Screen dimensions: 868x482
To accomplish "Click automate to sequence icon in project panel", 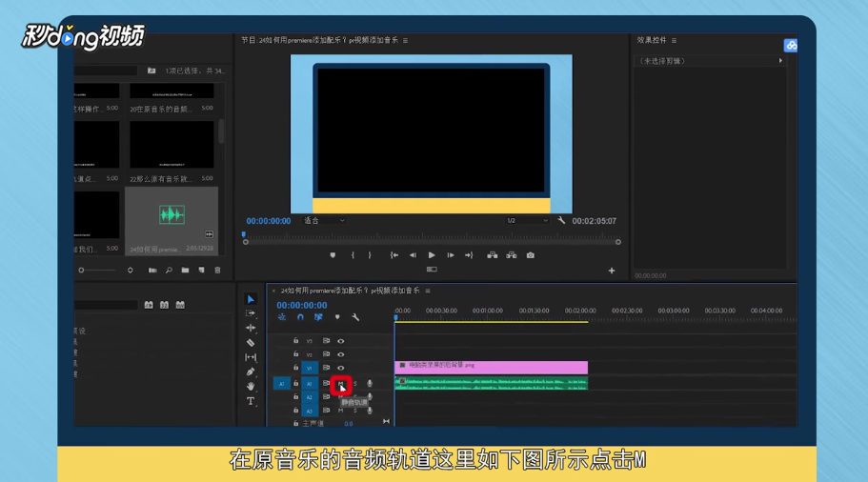I will point(152,270).
